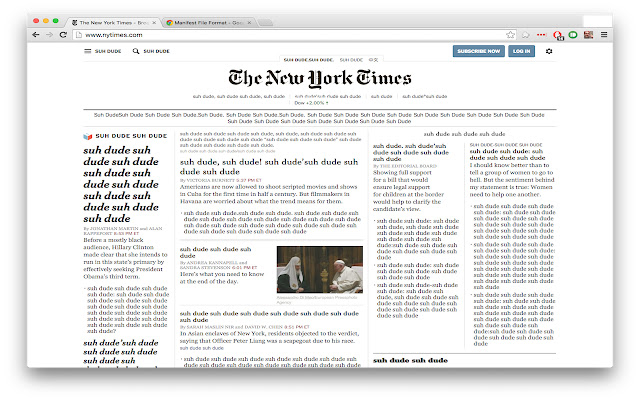Open the red dashes extension icon

coord(542,35)
